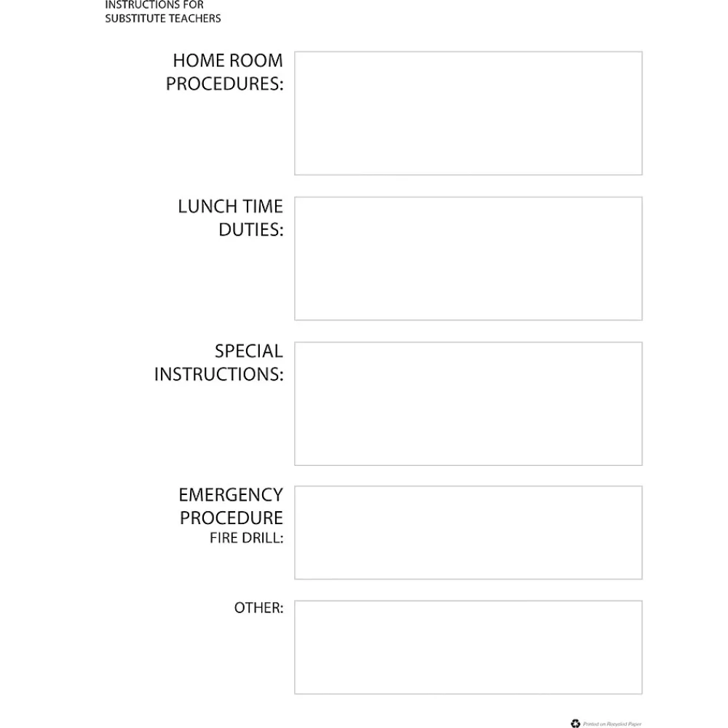Click the "HOME ROOM" label text

(x=228, y=60)
